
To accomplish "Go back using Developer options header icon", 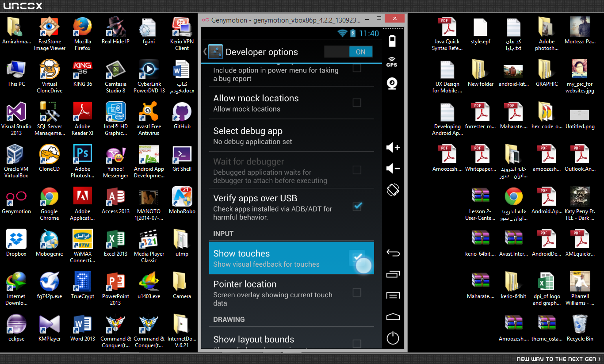I will coord(213,52).
